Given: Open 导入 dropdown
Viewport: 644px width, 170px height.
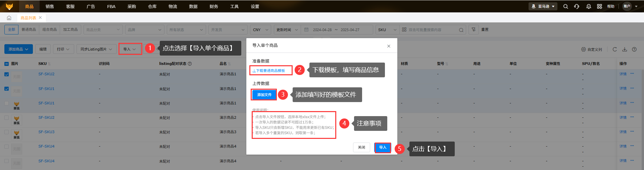Looking at the screenshot, I should click(130, 49).
